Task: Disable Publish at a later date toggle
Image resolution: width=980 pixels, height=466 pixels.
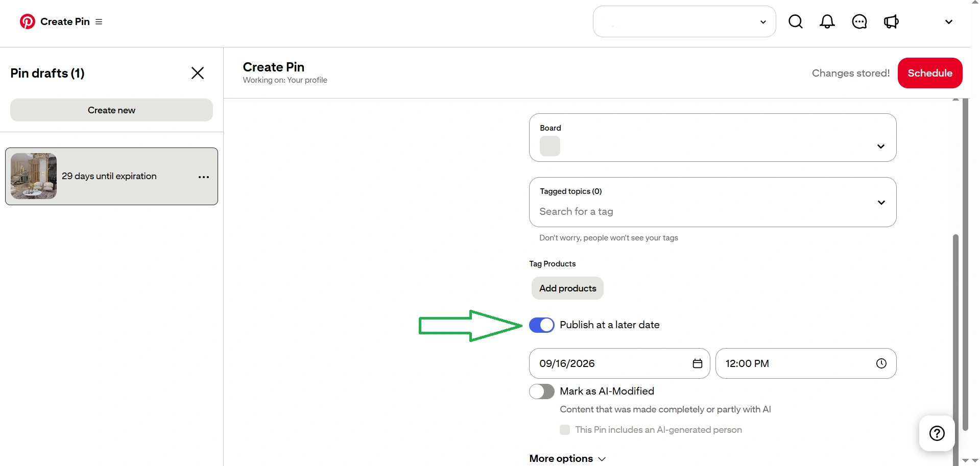Action: click(x=542, y=325)
